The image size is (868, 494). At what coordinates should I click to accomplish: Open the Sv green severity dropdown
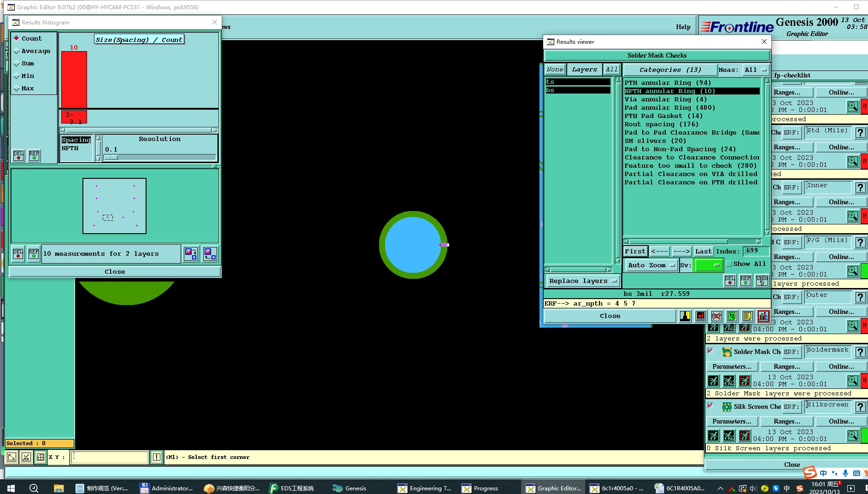(x=709, y=265)
